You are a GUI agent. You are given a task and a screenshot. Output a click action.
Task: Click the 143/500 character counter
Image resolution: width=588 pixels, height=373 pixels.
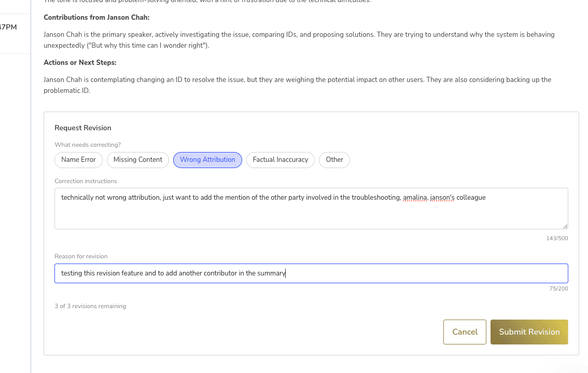point(558,238)
